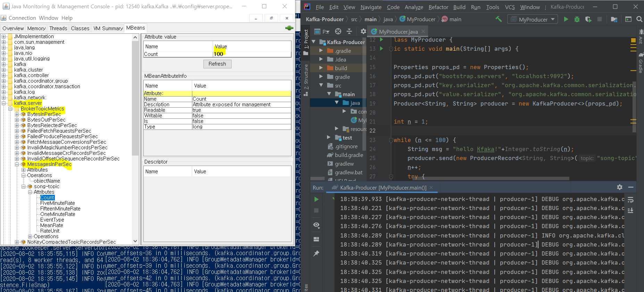Screen dimensions: 644x292
Task: Click the JConsole connection status icon
Action: (289, 28)
